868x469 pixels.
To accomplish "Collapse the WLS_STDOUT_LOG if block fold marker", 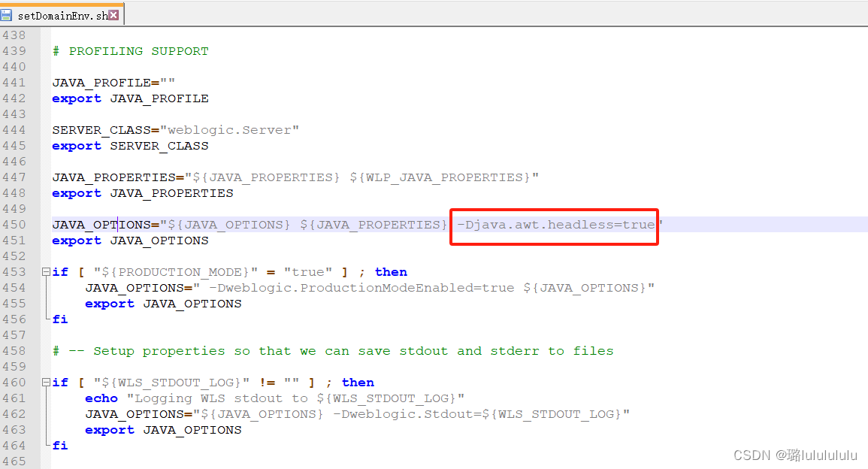I will click(46, 382).
